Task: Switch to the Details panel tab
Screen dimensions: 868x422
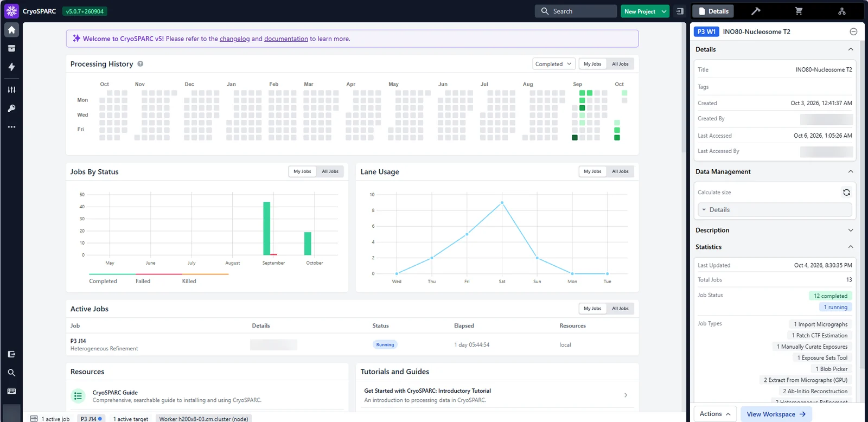Action: pyautogui.click(x=713, y=11)
